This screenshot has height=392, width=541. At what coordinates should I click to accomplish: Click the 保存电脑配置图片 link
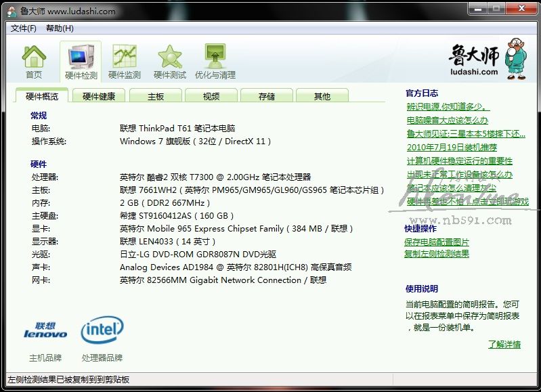point(437,242)
